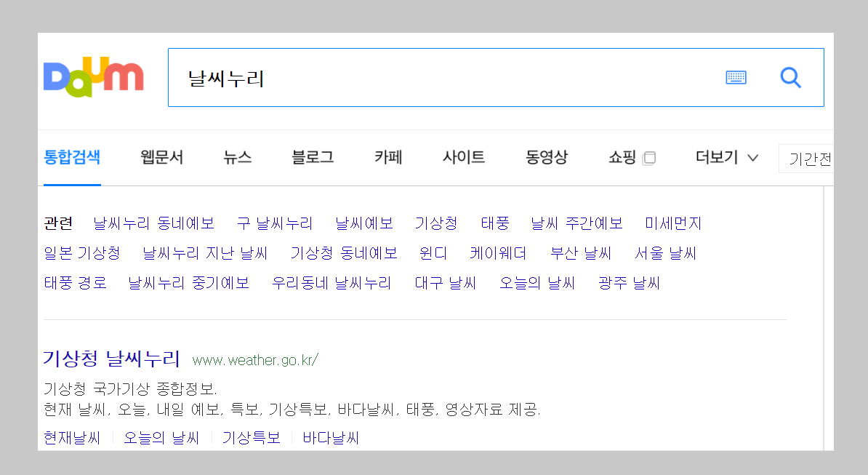Open the 기상특보 sublink
Image resolution: width=868 pixels, height=475 pixels.
252,438
